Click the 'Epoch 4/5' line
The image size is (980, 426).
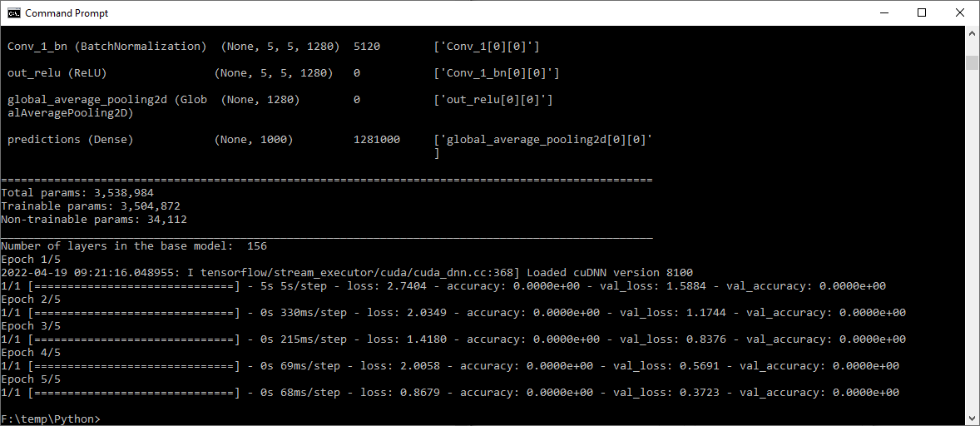[31, 353]
